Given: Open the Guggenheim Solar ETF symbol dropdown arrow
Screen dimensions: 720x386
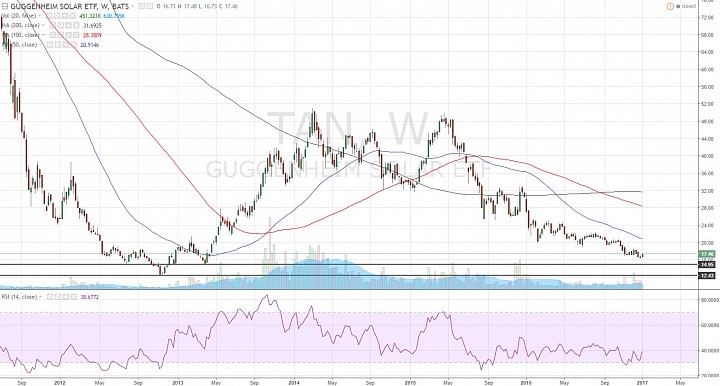Looking at the screenshot, I should [x=132, y=6].
